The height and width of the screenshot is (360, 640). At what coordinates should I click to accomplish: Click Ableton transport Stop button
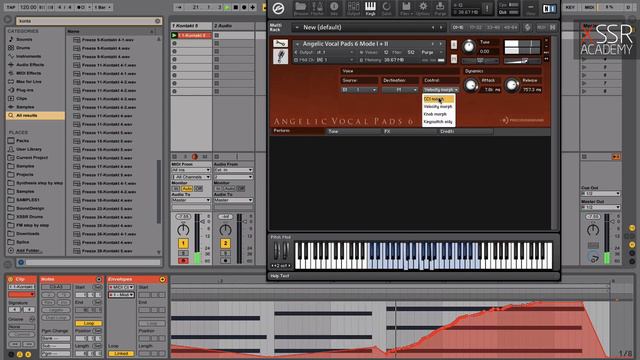coord(236,7)
